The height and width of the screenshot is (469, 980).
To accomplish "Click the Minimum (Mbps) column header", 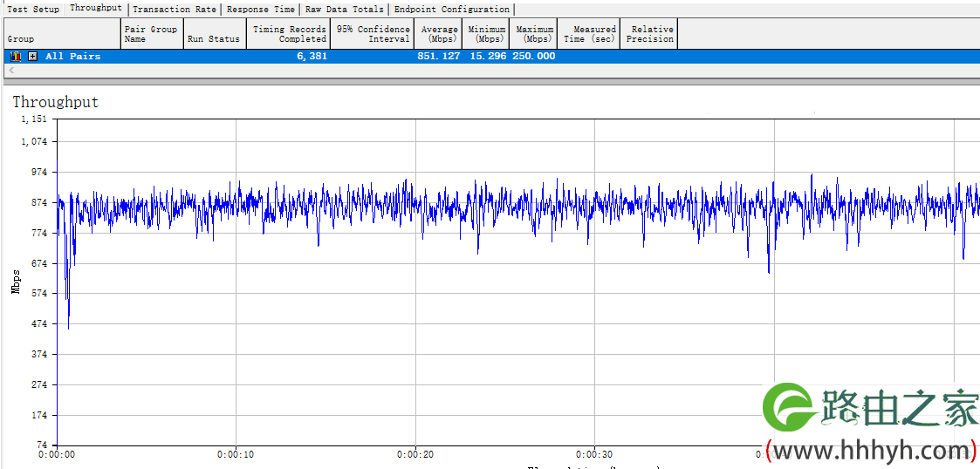I will click(x=485, y=34).
